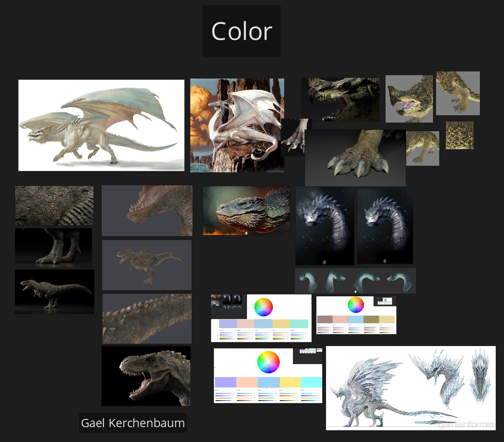504x442 pixels.
Task: Click the small crocodile body image beside the claw
Action: [x=422, y=148]
